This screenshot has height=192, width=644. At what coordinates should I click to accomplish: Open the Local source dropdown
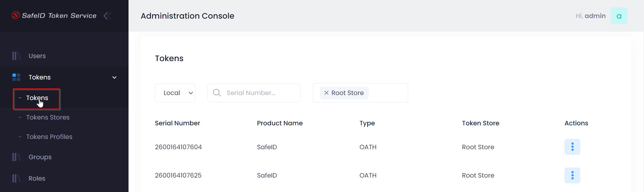175,93
